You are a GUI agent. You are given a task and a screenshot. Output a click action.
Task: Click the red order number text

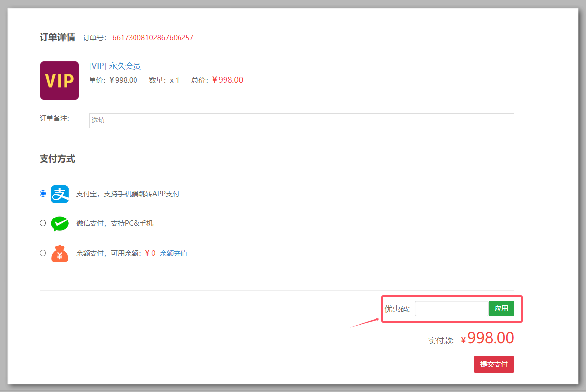(153, 38)
